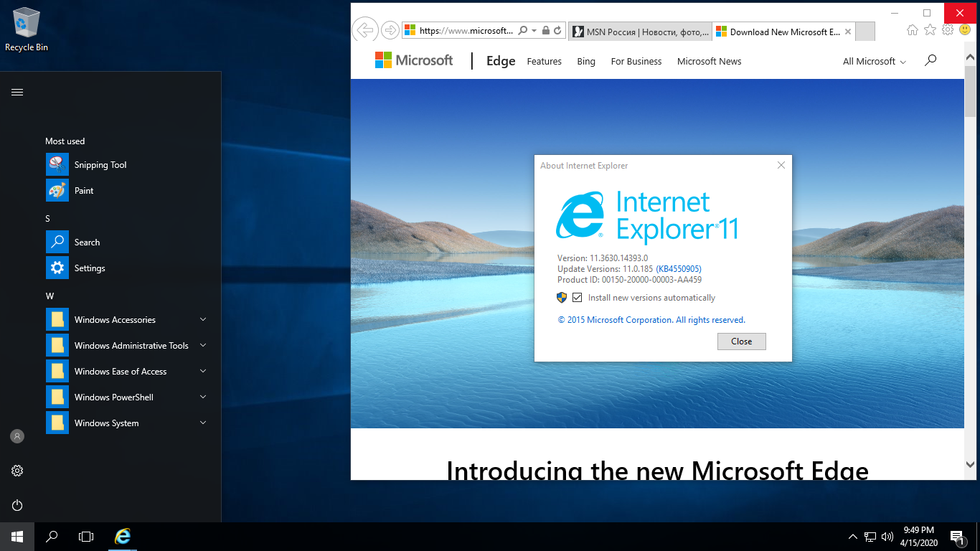Click Microsoft News navigation item
The height and width of the screenshot is (551, 980).
(x=710, y=62)
